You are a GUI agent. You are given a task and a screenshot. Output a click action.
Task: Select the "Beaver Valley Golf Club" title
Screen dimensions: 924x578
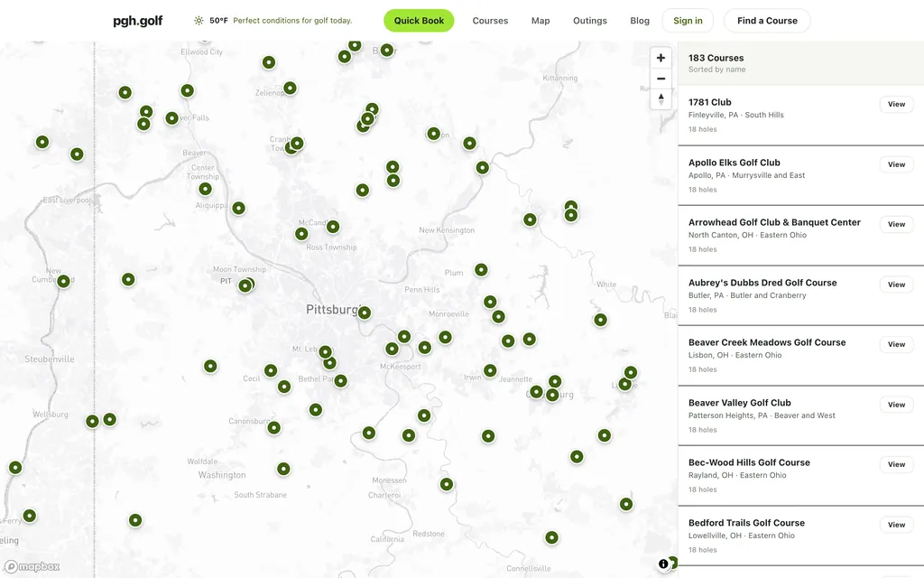click(740, 403)
